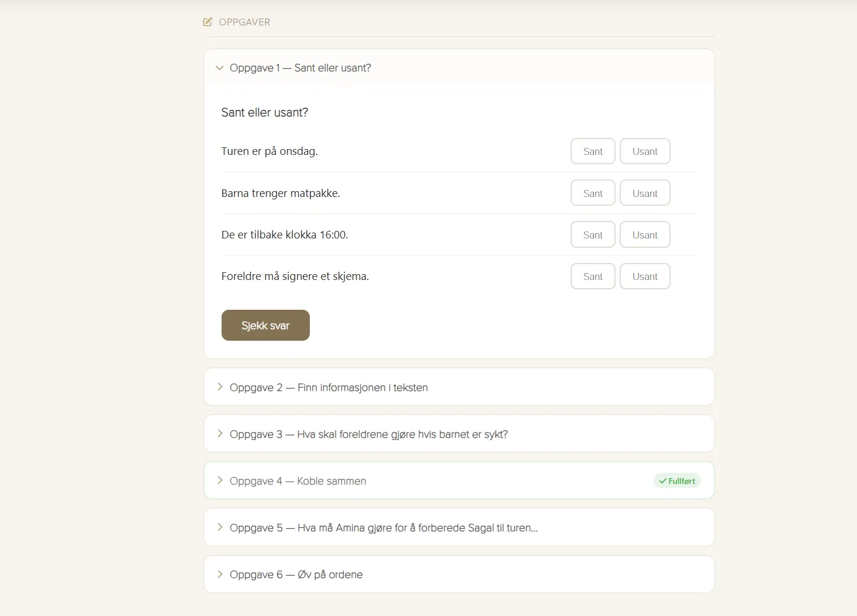This screenshot has height=616, width=857.
Task: Click the chevron beside Oppgave 4
Action: 220,480
